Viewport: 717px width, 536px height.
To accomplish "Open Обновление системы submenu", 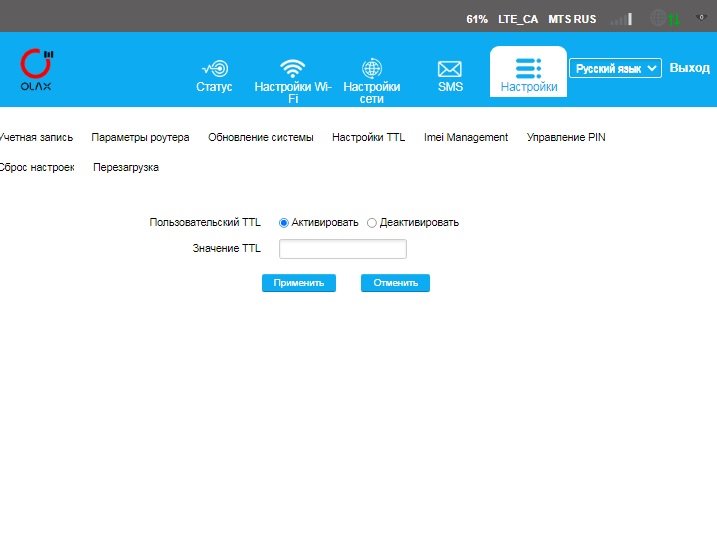I will (x=260, y=138).
